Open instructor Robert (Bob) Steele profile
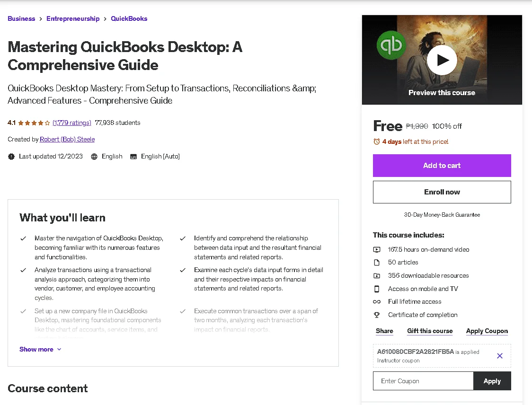The height and width of the screenshot is (405, 532). (67, 140)
